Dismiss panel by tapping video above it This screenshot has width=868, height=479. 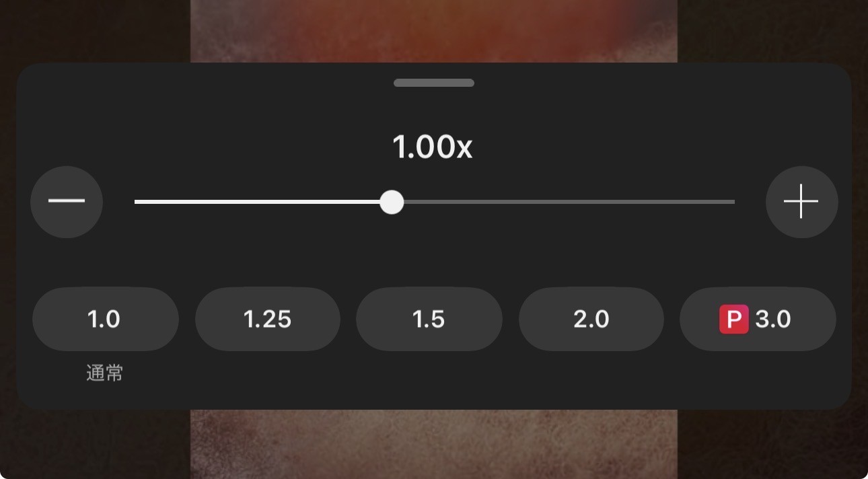[434, 31]
